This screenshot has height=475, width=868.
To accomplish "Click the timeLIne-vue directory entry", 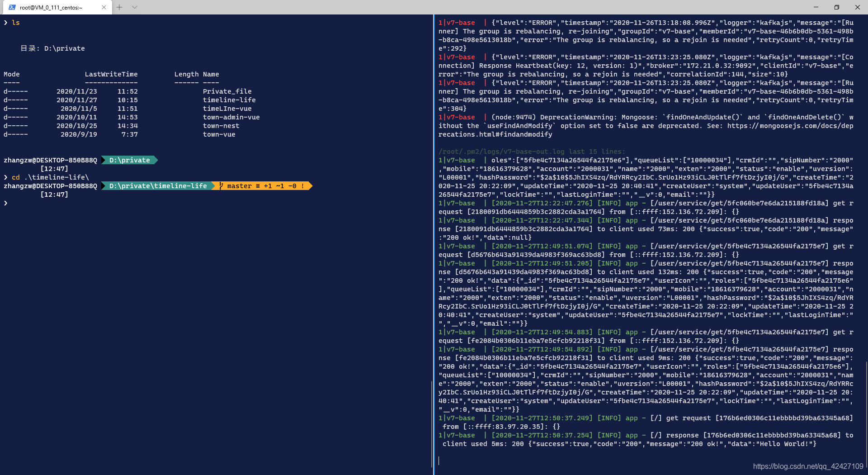I will (x=227, y=109).
